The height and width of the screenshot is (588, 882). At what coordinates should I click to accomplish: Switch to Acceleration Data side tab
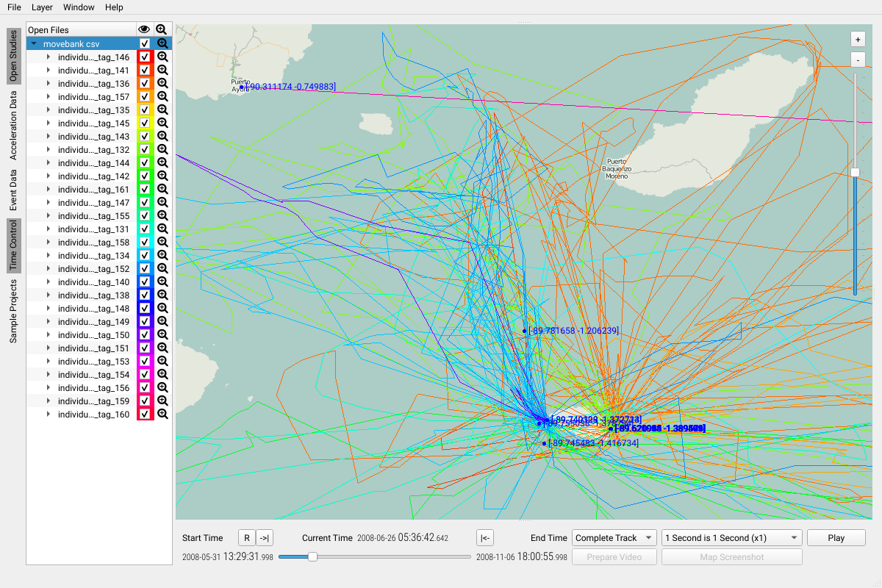[x=13, y=126]
